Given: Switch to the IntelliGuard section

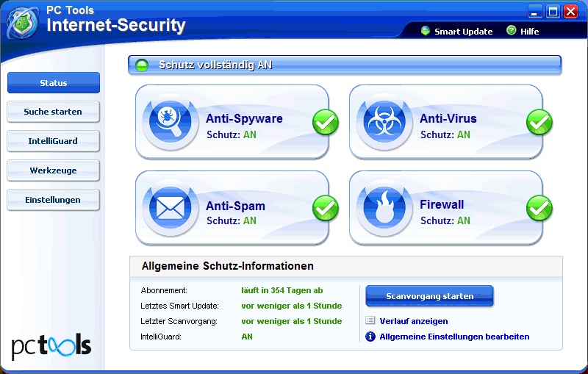Looking at the screenshot, I should [x=53, y=141].
